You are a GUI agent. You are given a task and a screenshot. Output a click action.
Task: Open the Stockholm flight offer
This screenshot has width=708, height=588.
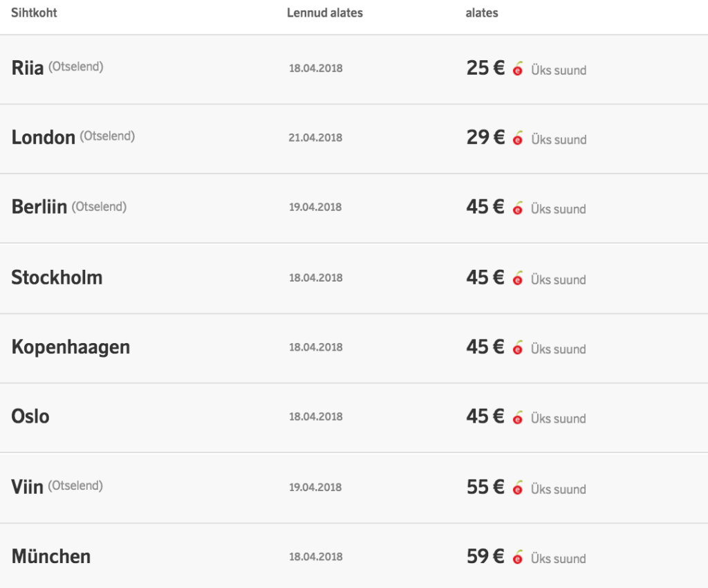(x=57, y=277)
